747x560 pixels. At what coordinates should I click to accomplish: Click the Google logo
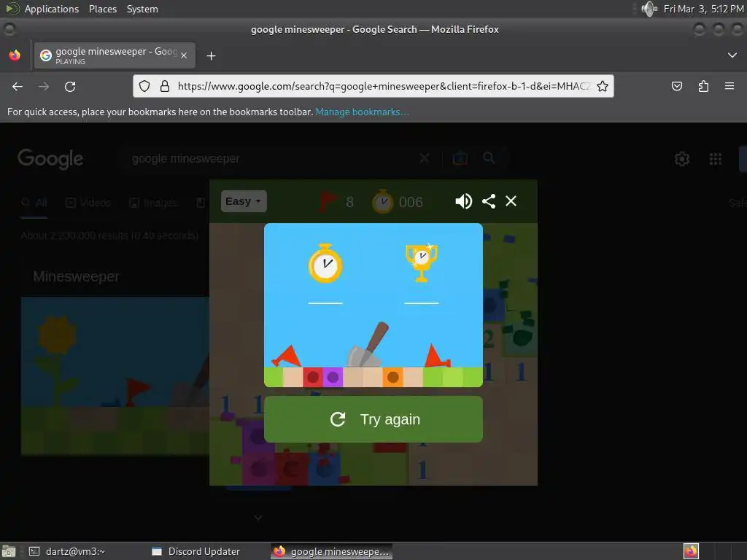click(x=50, y=158)
